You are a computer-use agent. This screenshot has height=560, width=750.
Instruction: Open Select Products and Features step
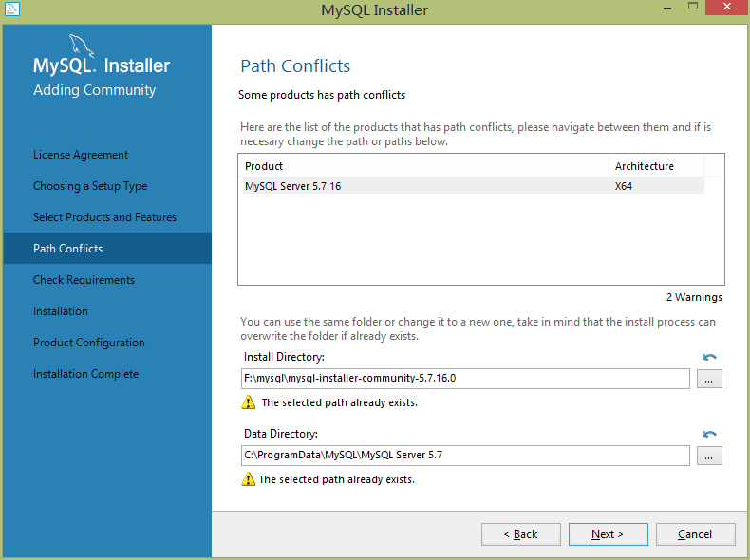tap(104, 217)
